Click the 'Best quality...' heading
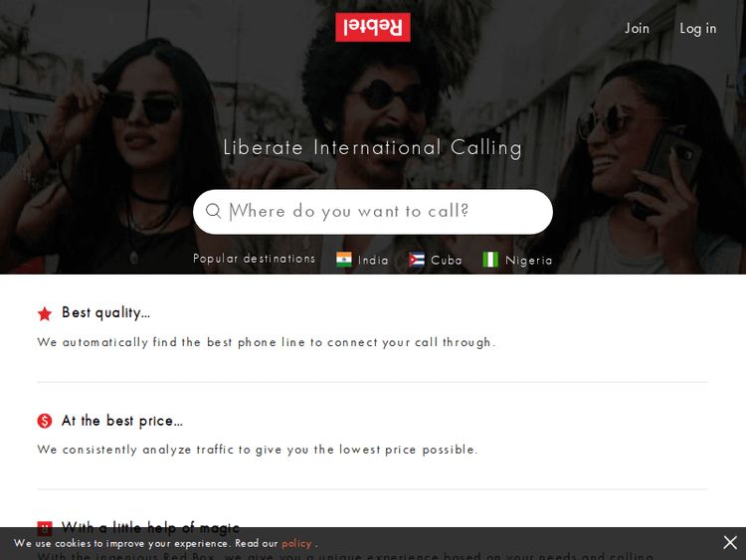This screenshot has height=560, width=746. click(105, 312)
